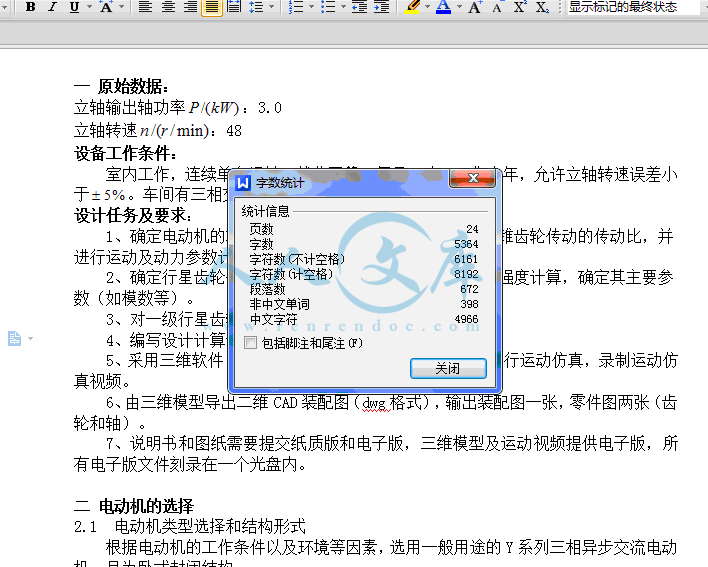708x567 pixels.
Task: Click the heading 设计任务及要求
Action: 133,215
